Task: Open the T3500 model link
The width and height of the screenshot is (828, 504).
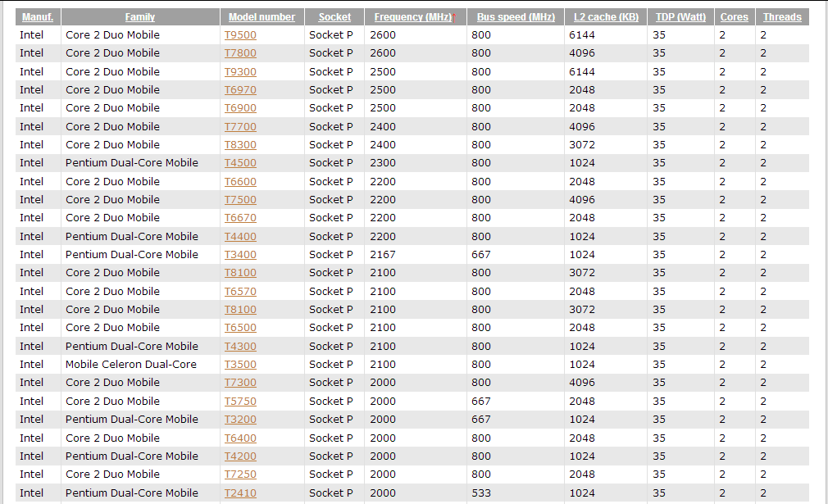Action: coord(240,364)
